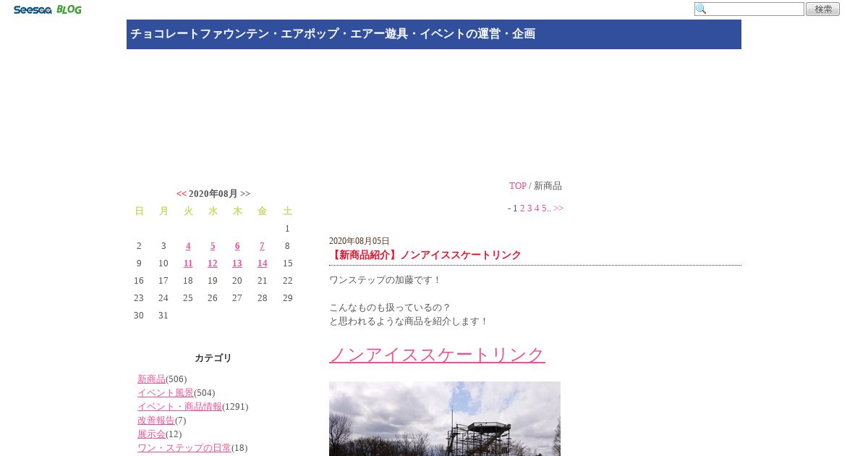Click calendar date 14
The height and width of the screenshot is (456, 868).
262,263
